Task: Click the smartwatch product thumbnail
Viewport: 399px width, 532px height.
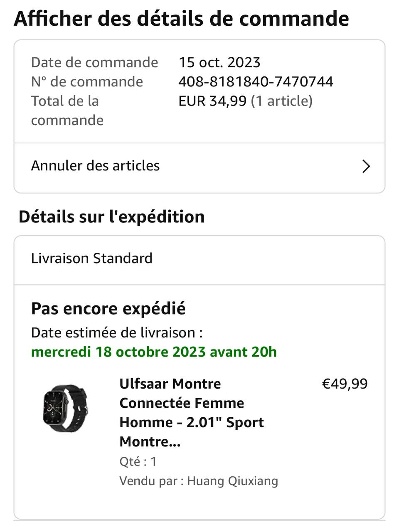Action: tap(65, 408)
